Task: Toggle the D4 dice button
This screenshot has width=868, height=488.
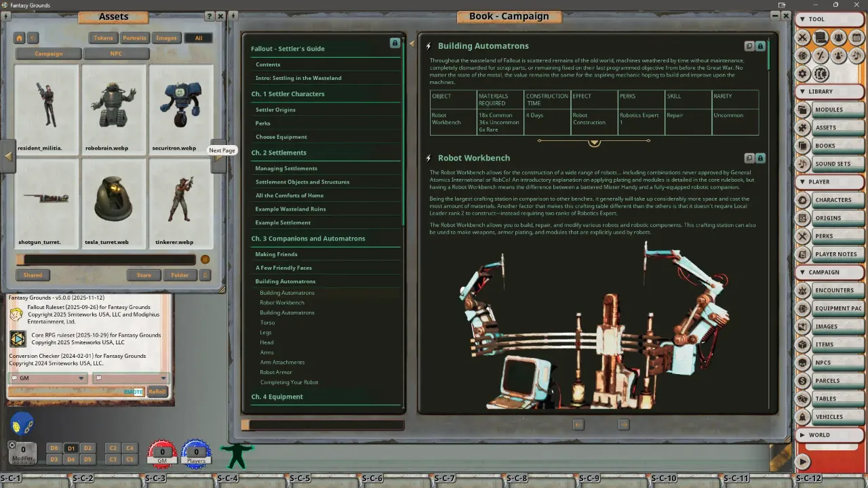Action: [71, 459]
